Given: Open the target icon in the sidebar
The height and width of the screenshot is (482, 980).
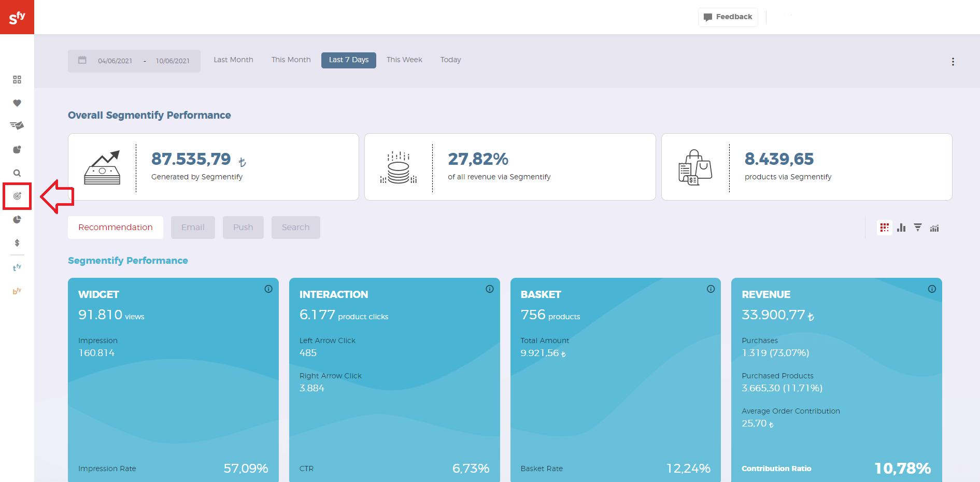Looking at the screenshot, I should click(17, 196).
